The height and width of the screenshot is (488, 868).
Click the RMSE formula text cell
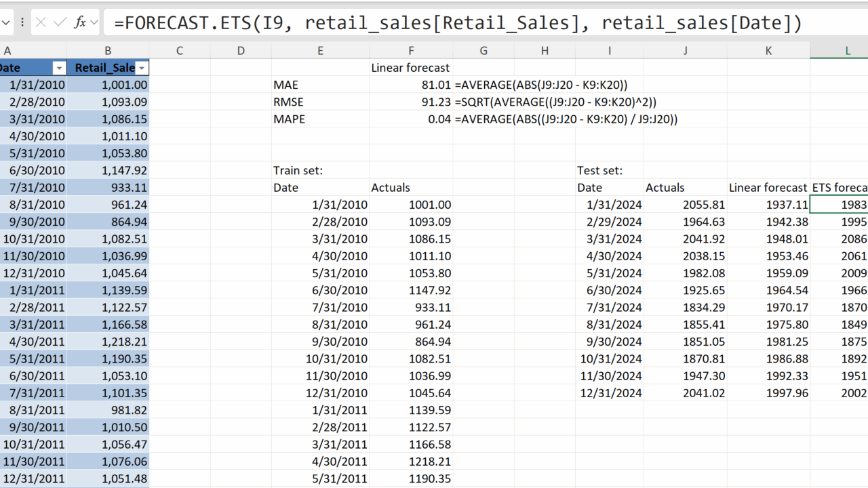556,102
